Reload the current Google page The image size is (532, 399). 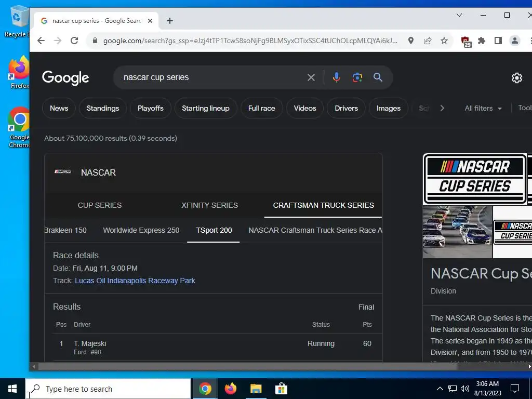[x=74, y=41]
